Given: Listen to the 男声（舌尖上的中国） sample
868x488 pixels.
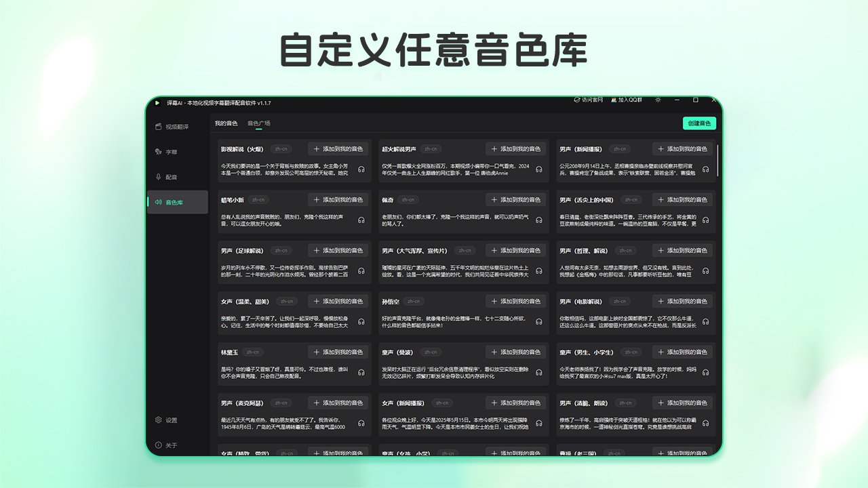Looking at the screenshot, I should pos(706,220).
